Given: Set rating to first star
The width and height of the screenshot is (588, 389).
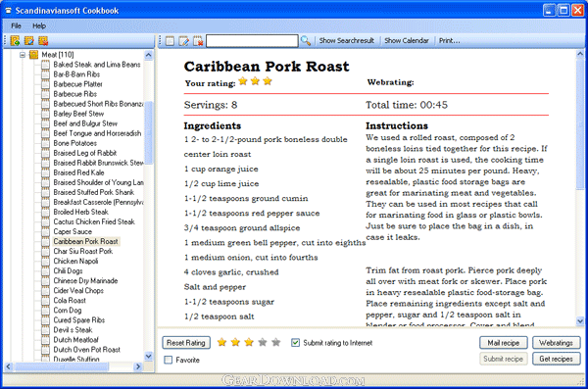Looking at the screenshot, I should pos(222,342).
